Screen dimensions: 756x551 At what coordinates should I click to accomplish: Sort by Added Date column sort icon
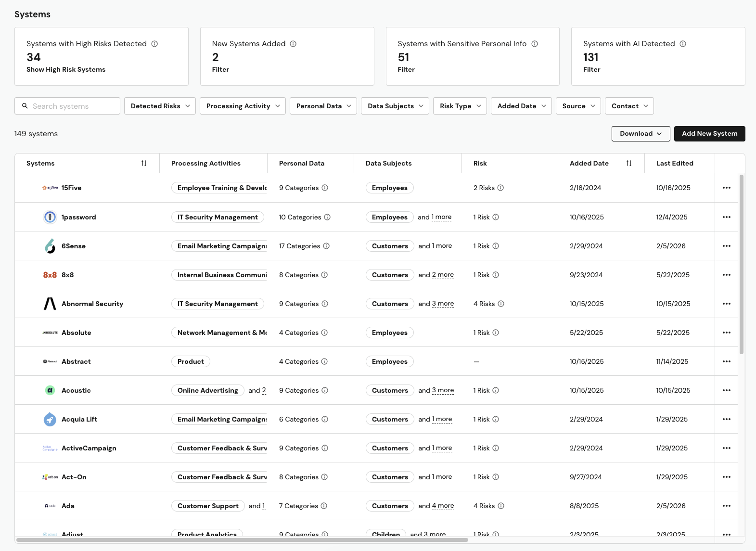(628, 163)
